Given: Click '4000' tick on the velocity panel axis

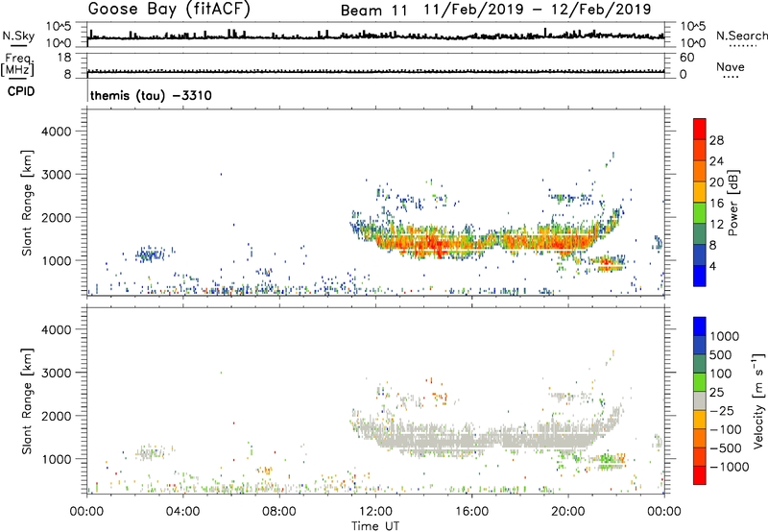Looking at the screenshot, I should (57, 329).
